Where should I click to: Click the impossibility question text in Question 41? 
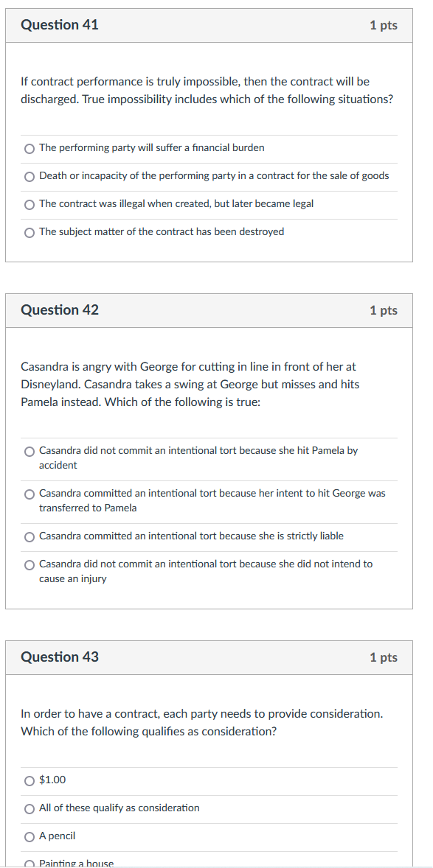(207, 90)
